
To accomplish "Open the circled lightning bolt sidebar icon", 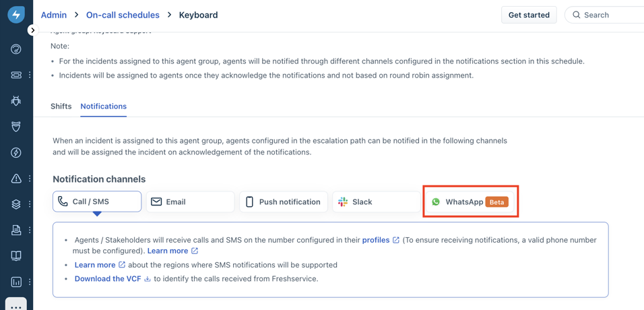I will pyautogui.click(x=16, y=153).
